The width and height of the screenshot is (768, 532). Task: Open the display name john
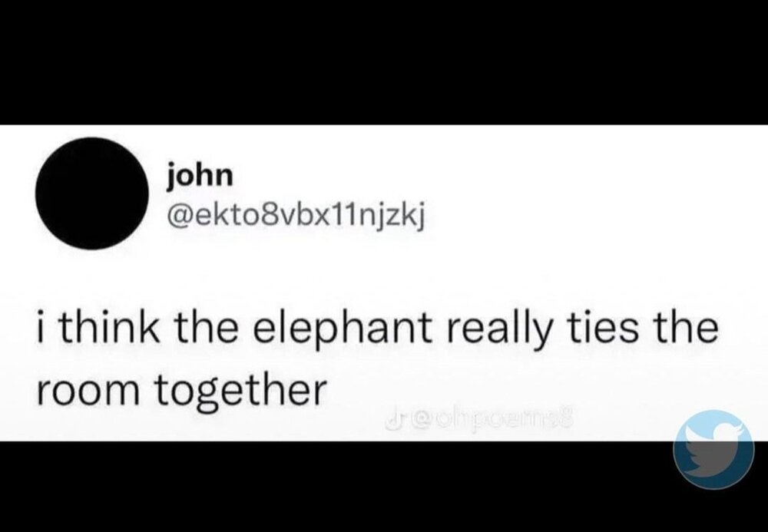coord(199,176)
